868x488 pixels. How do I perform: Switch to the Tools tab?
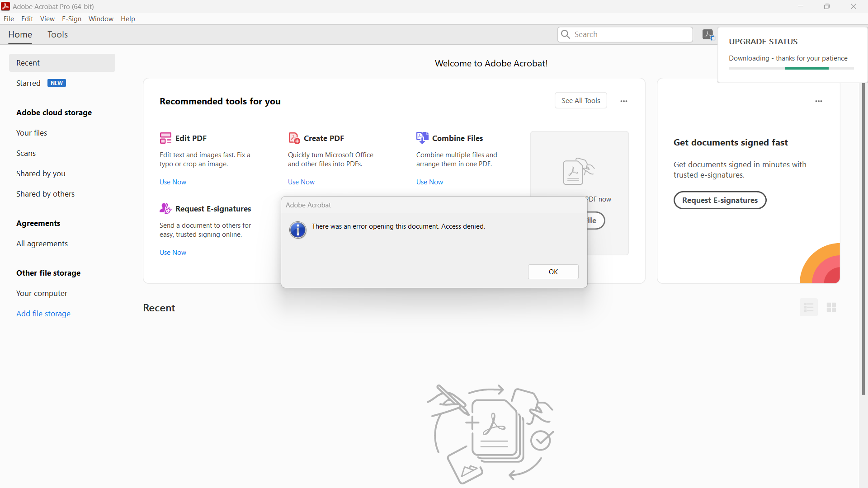(57, 34)
